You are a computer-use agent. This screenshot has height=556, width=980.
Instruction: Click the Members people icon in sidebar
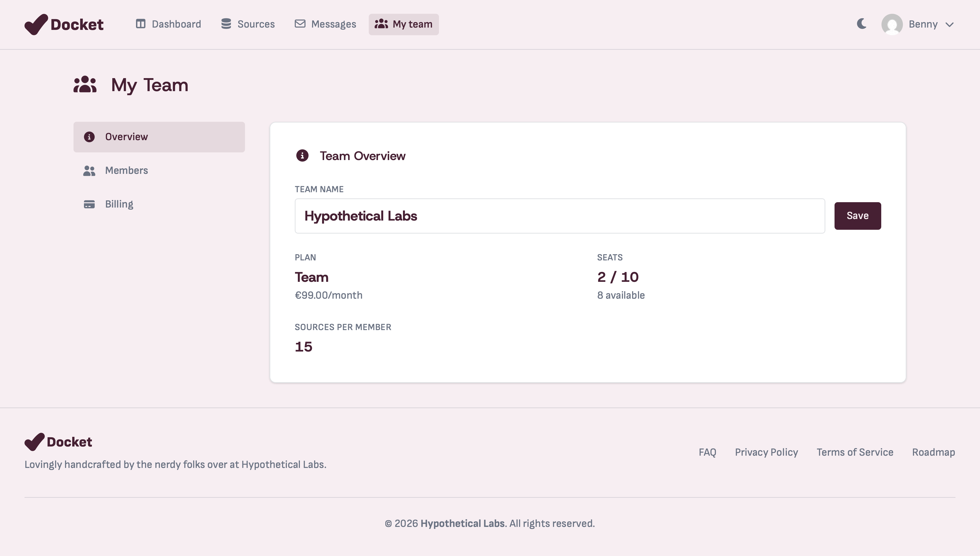(x=89, y=171)
